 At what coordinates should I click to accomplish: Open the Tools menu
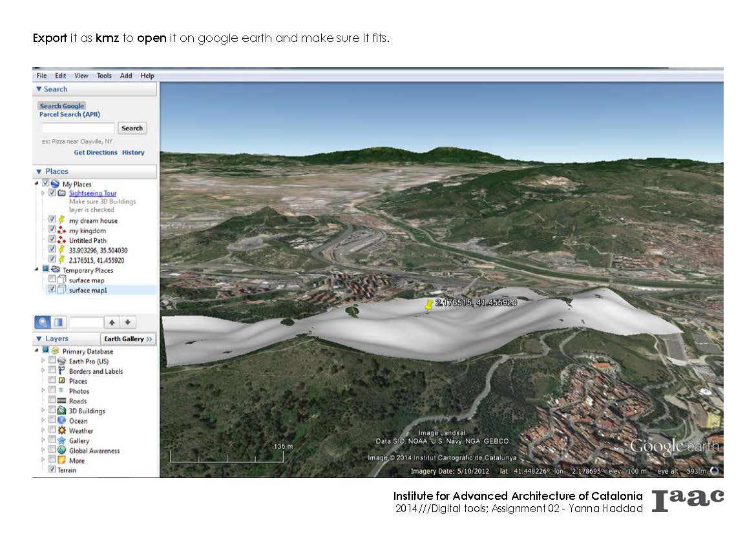[104, 76]
